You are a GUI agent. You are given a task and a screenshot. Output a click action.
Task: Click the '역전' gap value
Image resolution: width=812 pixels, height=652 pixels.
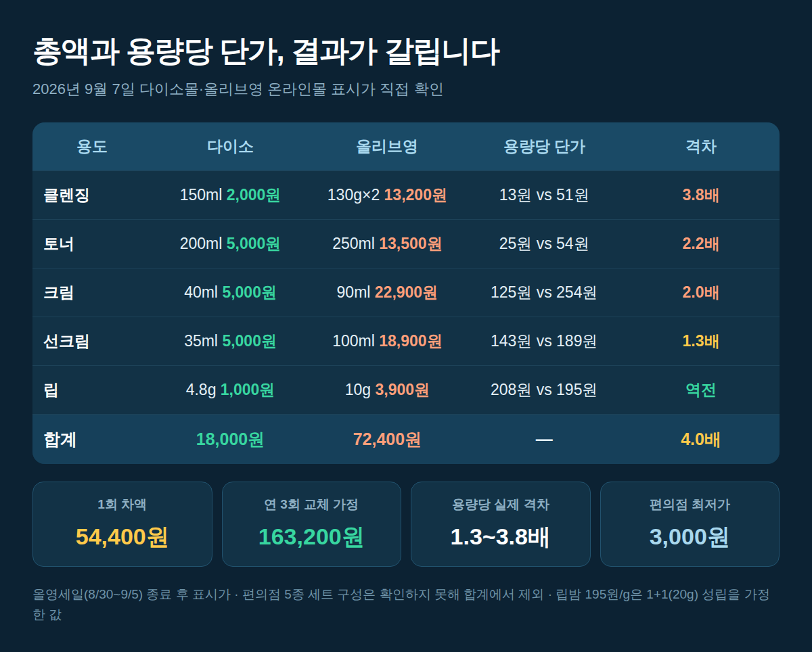[701, 390]
